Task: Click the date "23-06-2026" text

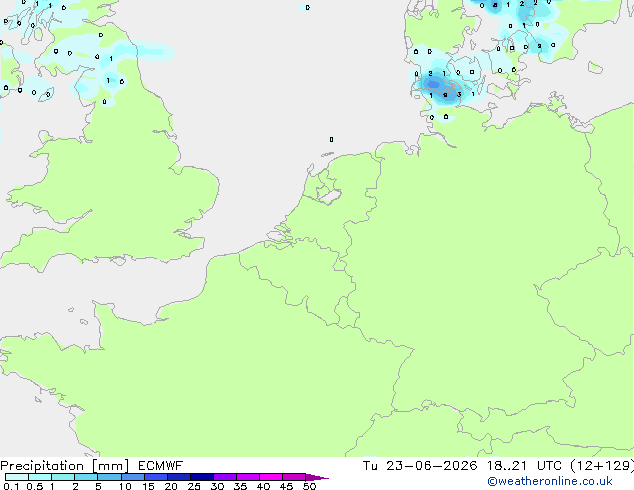Action: pyautogui.click(x=431, y=466)
